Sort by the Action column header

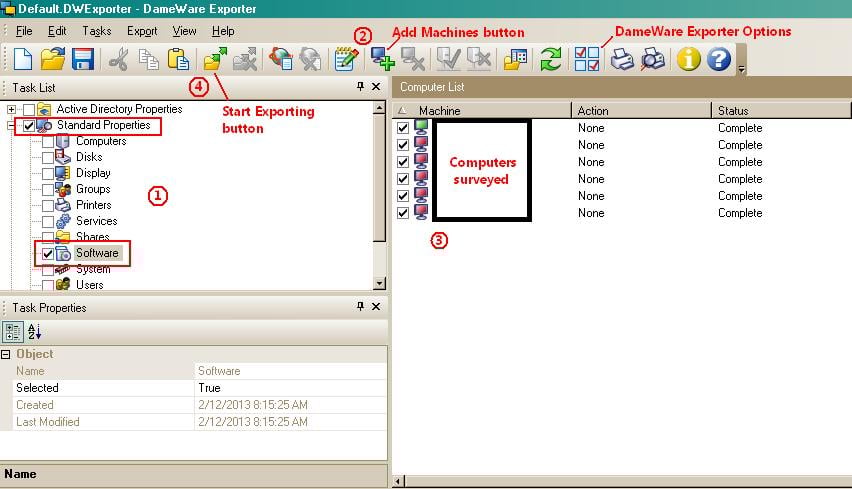642,110
